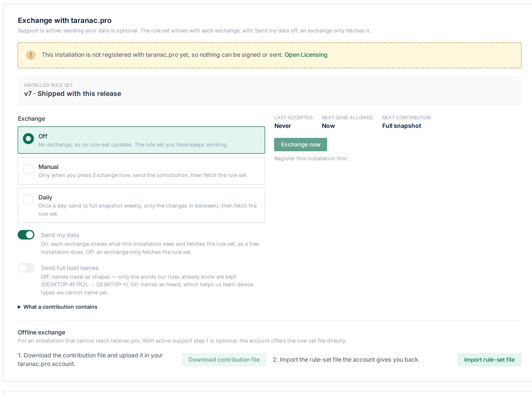
Task: Click step 1 'Download the contribution file' text
Action: point(90,360)
